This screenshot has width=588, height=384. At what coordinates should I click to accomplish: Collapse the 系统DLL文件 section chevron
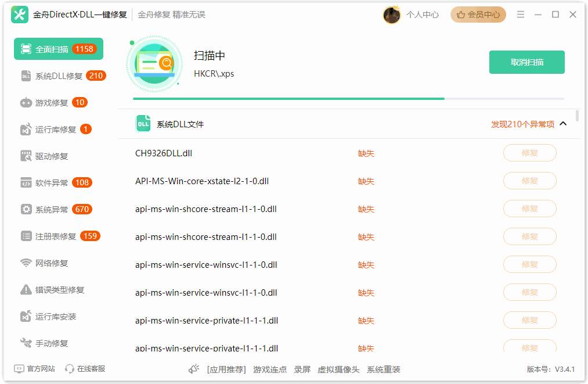point(563,124)
